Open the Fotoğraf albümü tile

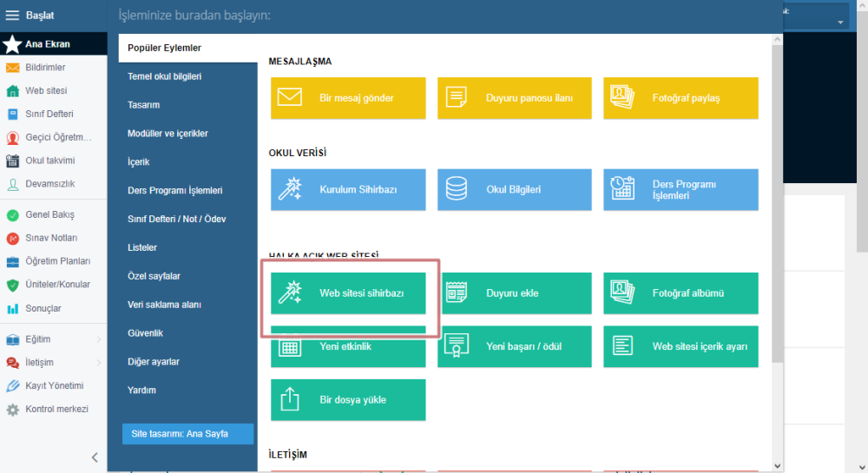(681, 292)
